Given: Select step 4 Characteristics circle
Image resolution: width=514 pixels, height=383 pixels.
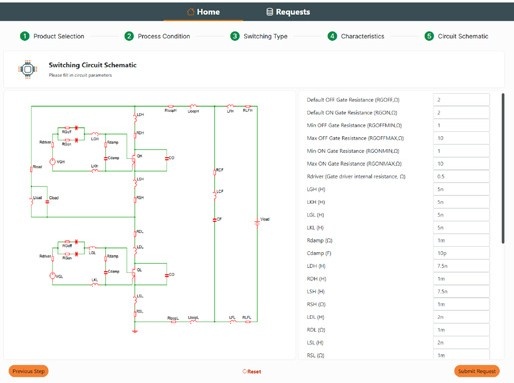Looking at the screenshot, I should click(332, 36).
